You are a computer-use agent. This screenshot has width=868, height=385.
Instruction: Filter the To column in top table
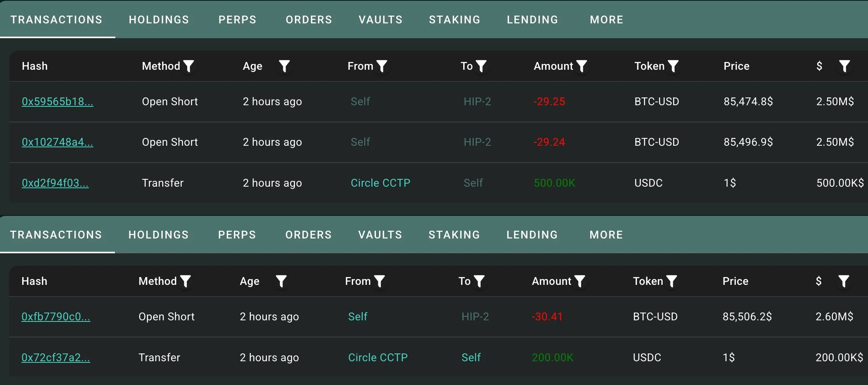click(x=481, y=66)
